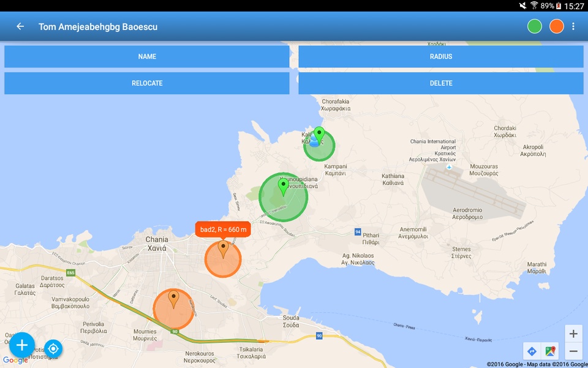Tap the orange circle in the header bar

[x=557, y=26]
